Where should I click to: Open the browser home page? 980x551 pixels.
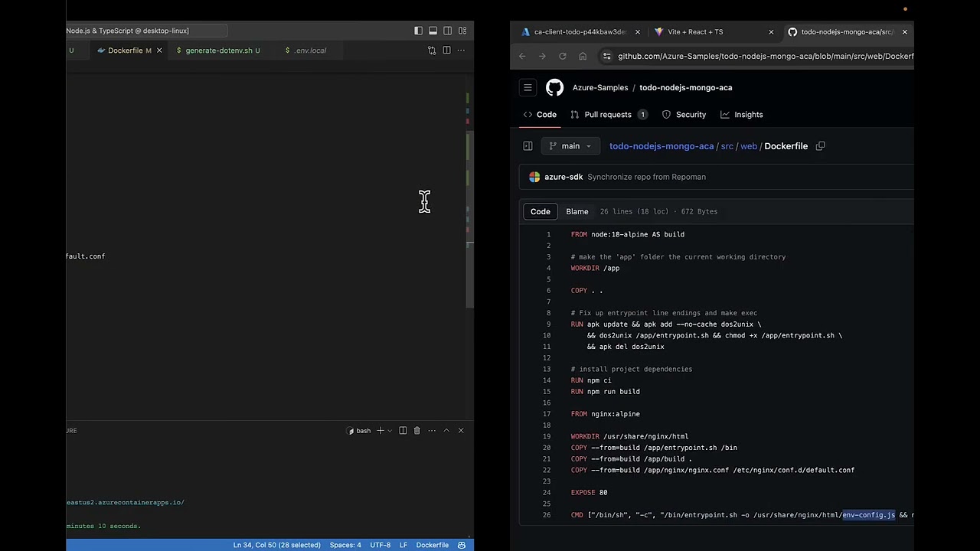click(x=583, y=56)
